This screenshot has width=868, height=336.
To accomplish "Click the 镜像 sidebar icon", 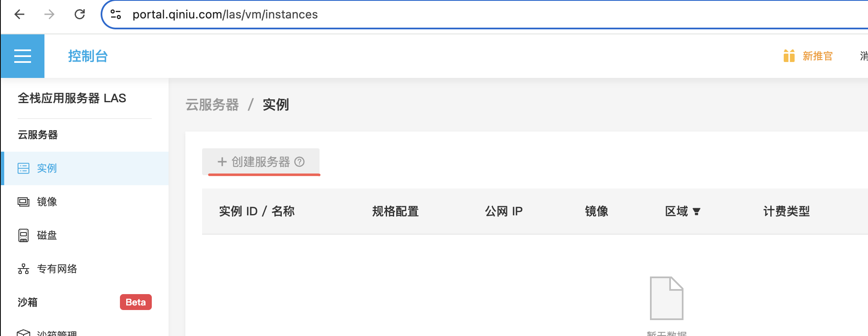I will click(23, 202).
